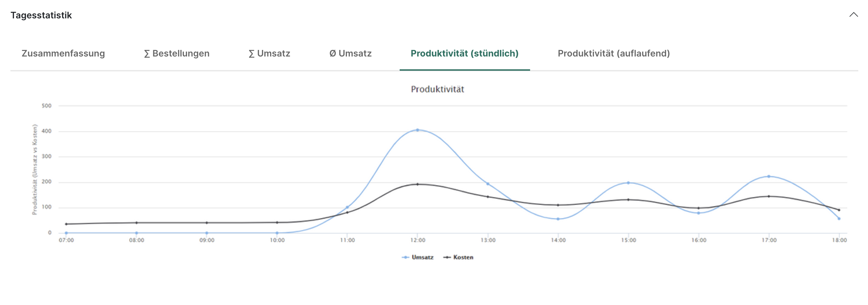Open the Ø Umsatz tab
868x305 pixels.
pyautogui.click(x=350, y=53)
